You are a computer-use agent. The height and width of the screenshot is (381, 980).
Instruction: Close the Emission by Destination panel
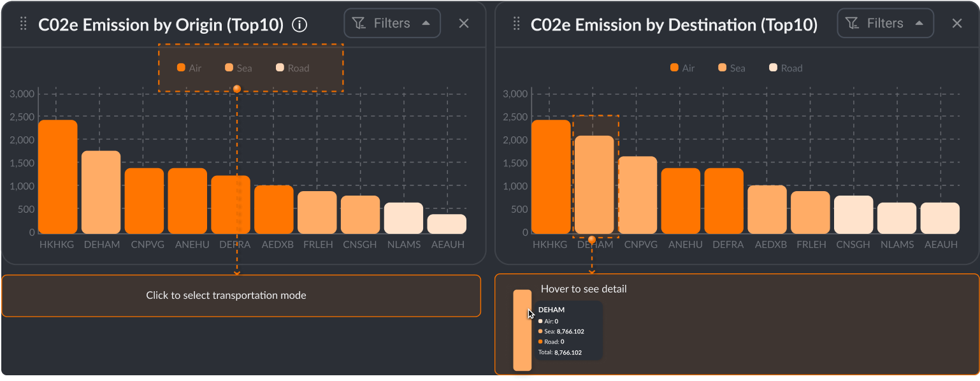click(x=957, y=24)
